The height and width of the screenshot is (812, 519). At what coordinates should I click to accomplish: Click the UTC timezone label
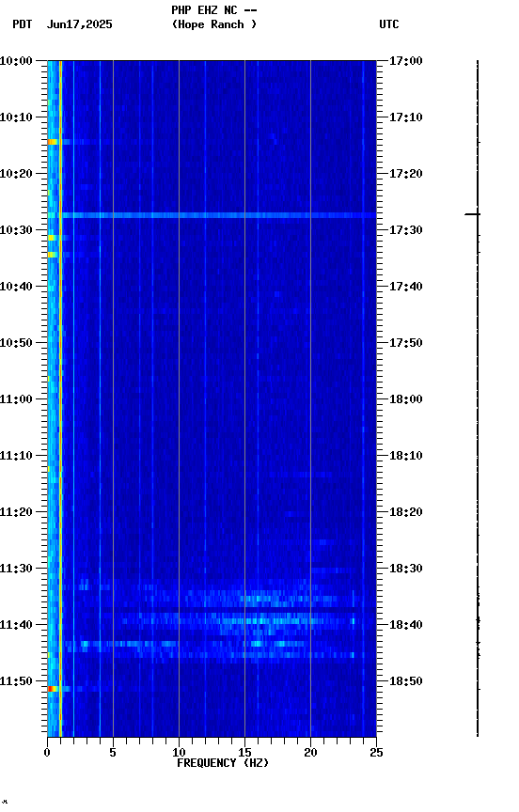click(x=389, y=24)
